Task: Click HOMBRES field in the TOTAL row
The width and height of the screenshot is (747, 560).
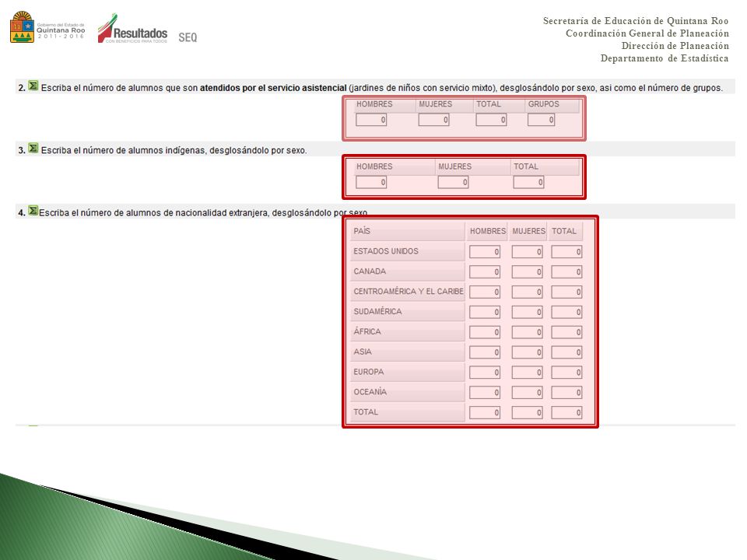Action: pyautogui.click(x=485, y=412)
